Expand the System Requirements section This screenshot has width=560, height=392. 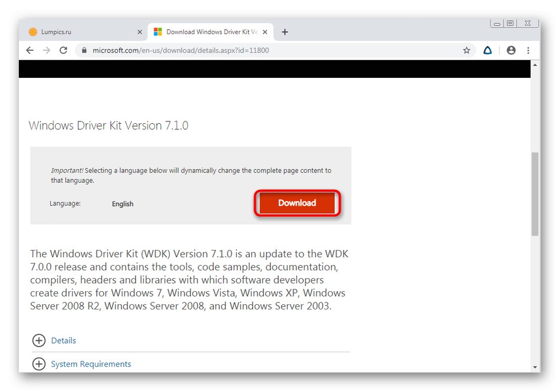click(91, 364)
